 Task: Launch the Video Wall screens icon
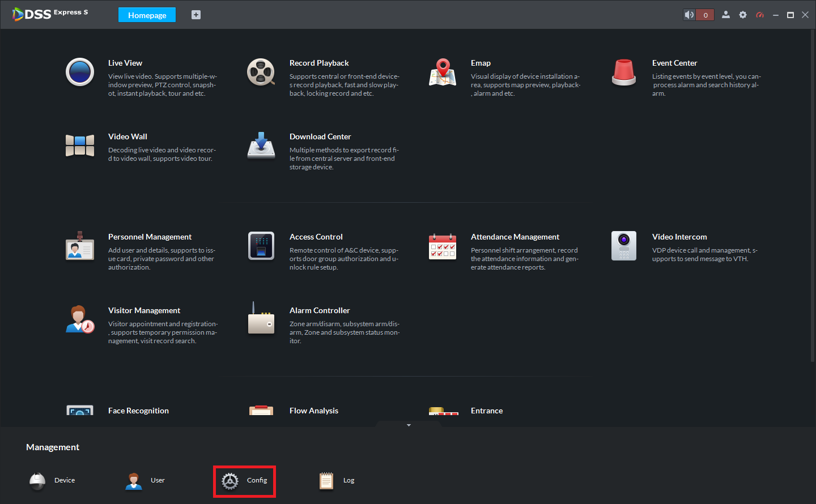pos(80,146)
